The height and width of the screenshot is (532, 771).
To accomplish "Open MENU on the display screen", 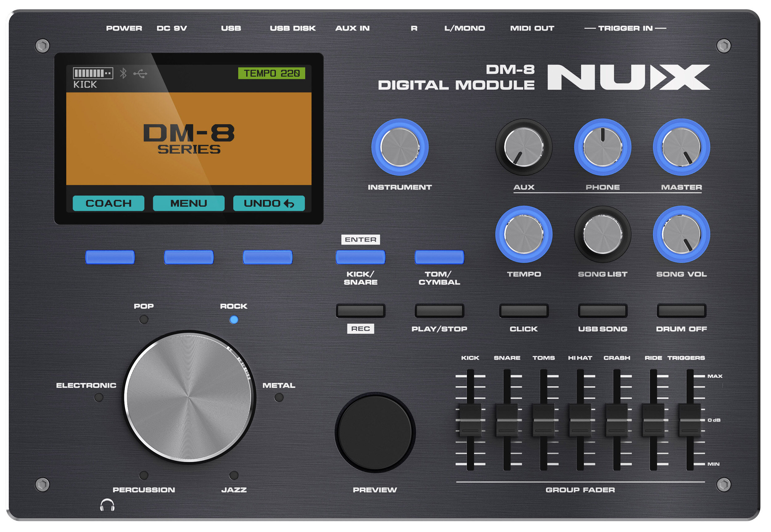I will click(188, 203).
